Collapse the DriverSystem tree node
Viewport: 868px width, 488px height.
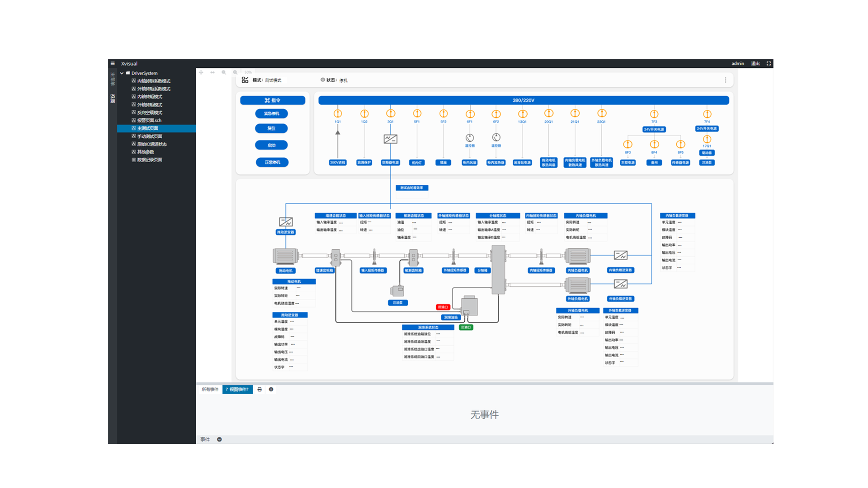(122, 73)
